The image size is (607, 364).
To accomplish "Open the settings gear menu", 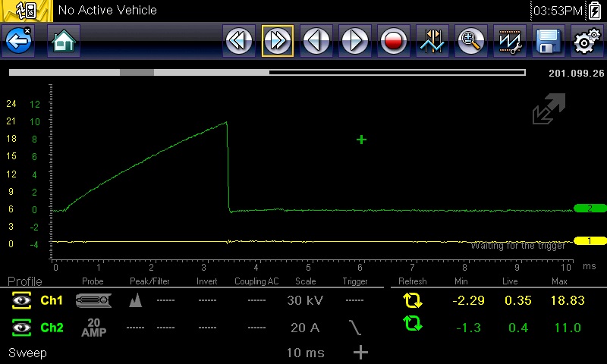I will [x=586, y=41].
